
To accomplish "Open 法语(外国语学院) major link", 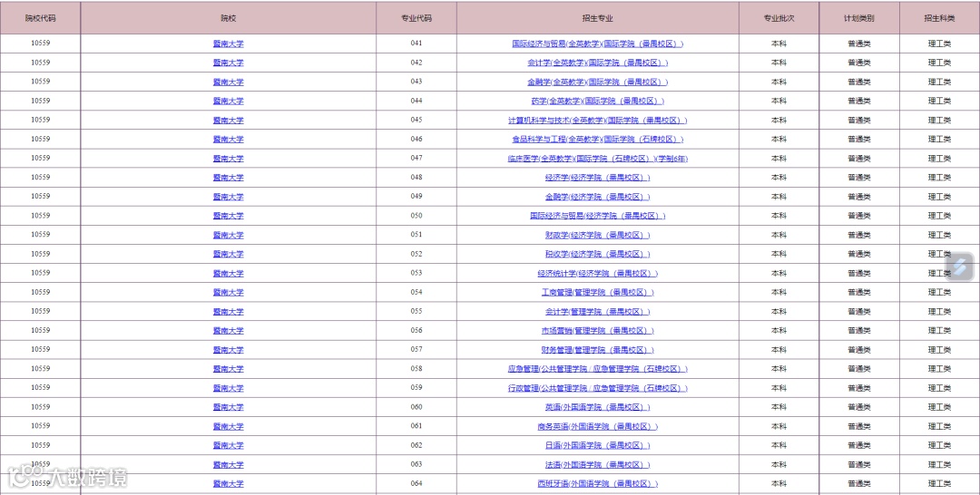I will [597, 464].
